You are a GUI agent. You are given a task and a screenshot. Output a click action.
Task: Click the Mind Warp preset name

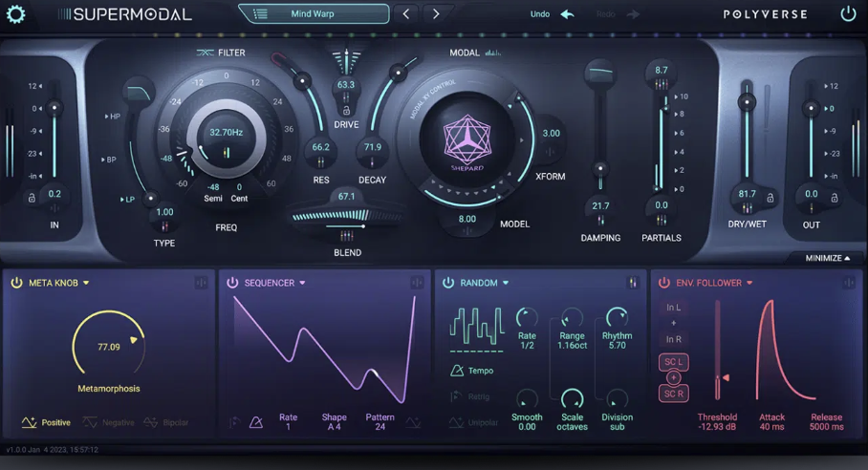313,13
